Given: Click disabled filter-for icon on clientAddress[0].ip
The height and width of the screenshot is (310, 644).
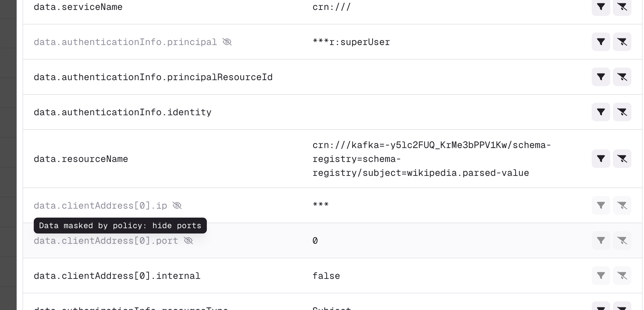Looking at the screenshot, I should point(601,205).
